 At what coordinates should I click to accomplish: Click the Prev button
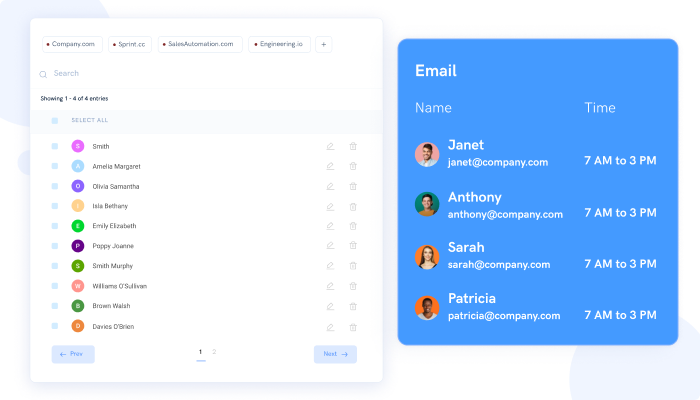(x=73, y=354)
